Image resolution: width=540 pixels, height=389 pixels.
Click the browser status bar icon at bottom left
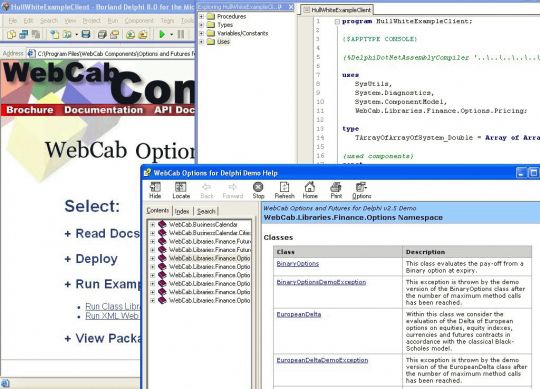pyautogui.click(x=5, y=383)
